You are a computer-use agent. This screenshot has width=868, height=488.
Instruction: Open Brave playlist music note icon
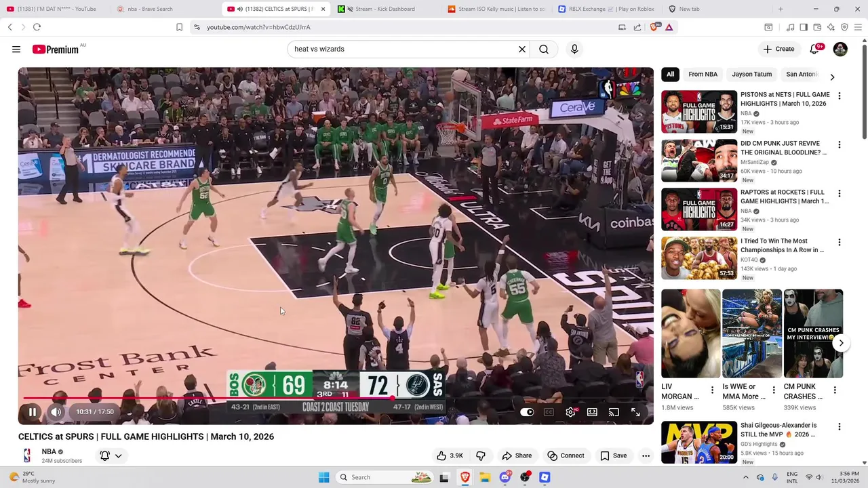[x=790, y=27]
